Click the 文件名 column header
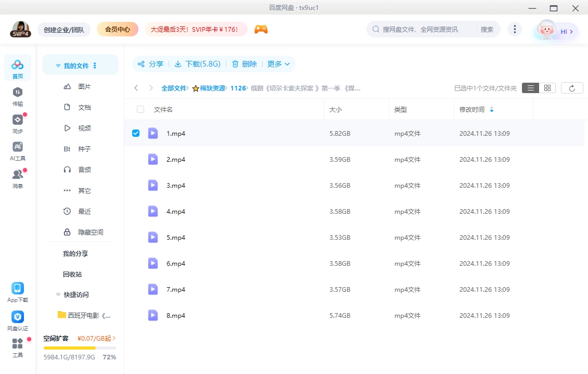 click(163, 109)
